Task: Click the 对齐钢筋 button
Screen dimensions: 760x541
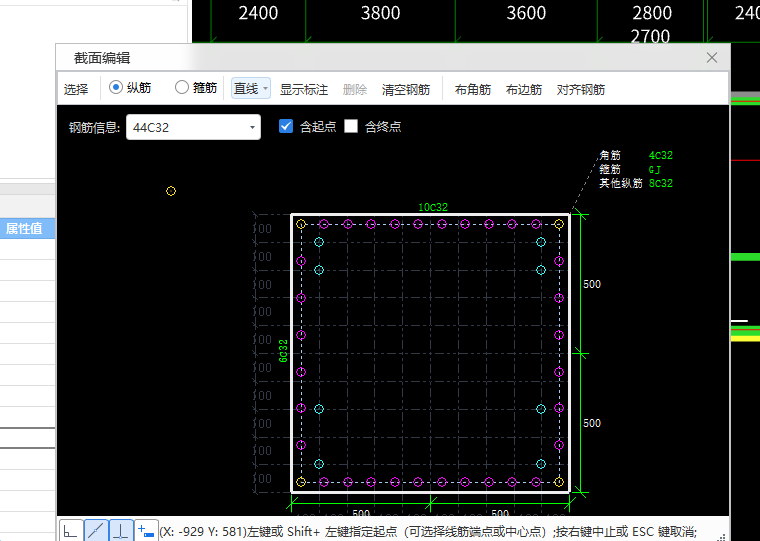Action: (x=581, y=89)
